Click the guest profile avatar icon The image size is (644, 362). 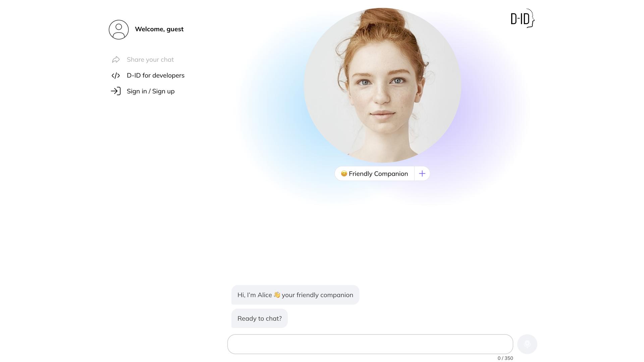(119, 29)
